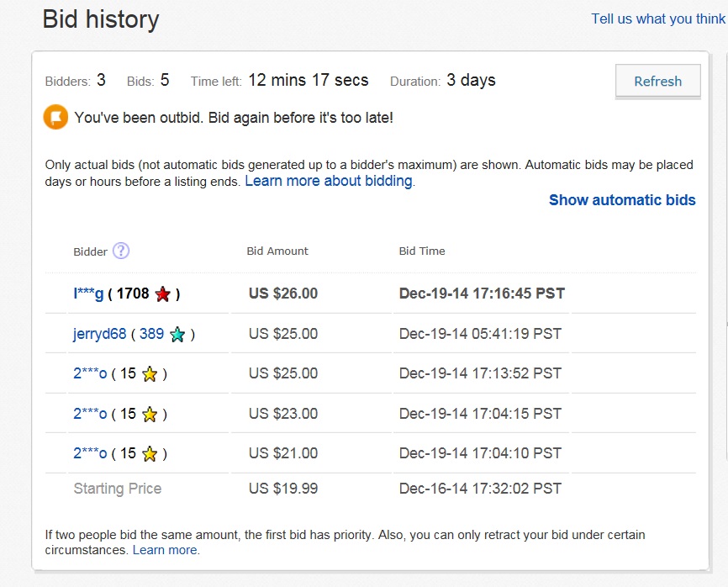Open 2***o profile on the $21.00 bid

(x=90, y=453)
